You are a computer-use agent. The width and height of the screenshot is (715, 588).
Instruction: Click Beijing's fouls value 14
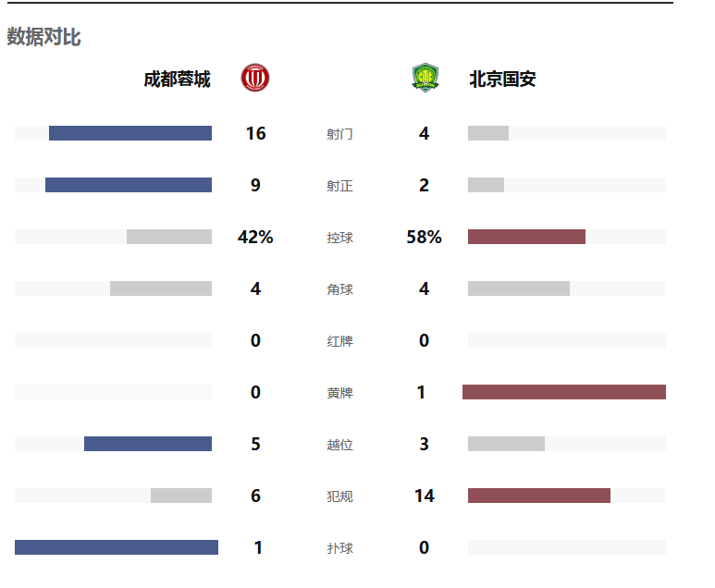[x=424, y=496]
